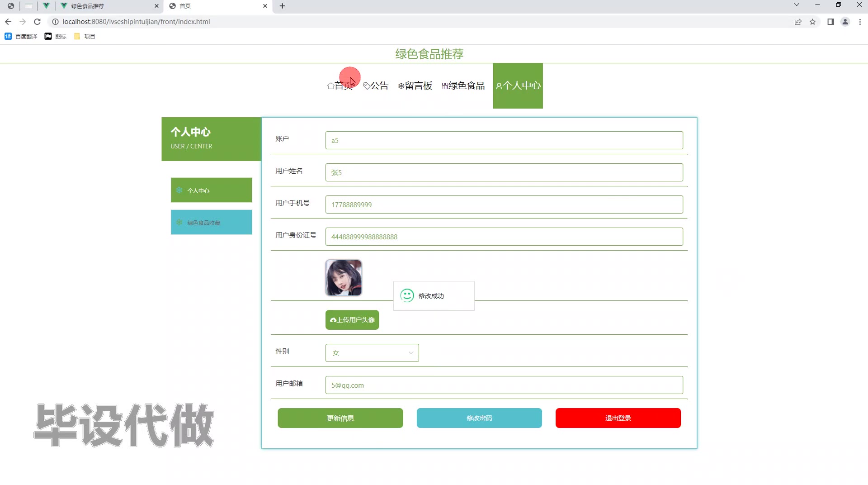Open the 项目 bookmarks folder
This screenshot has width=868, height=485.
pyautogui.click(x=85, y=36)
